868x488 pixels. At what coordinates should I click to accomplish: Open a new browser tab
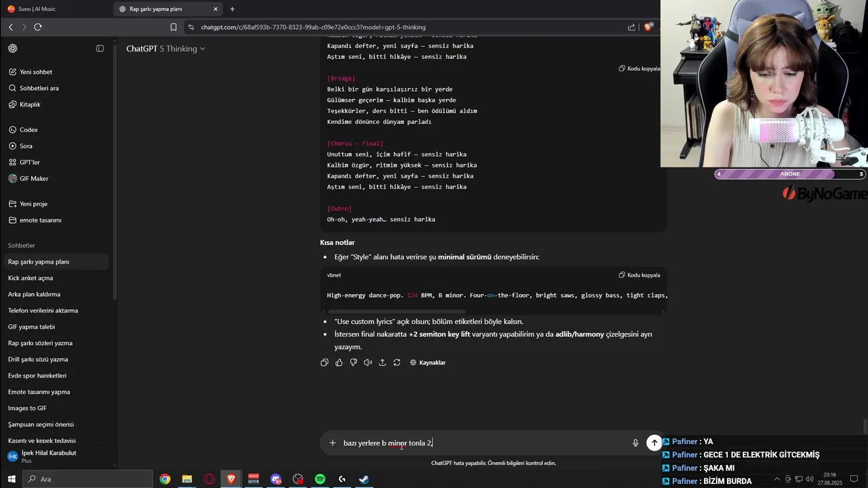tap(233, 9)
